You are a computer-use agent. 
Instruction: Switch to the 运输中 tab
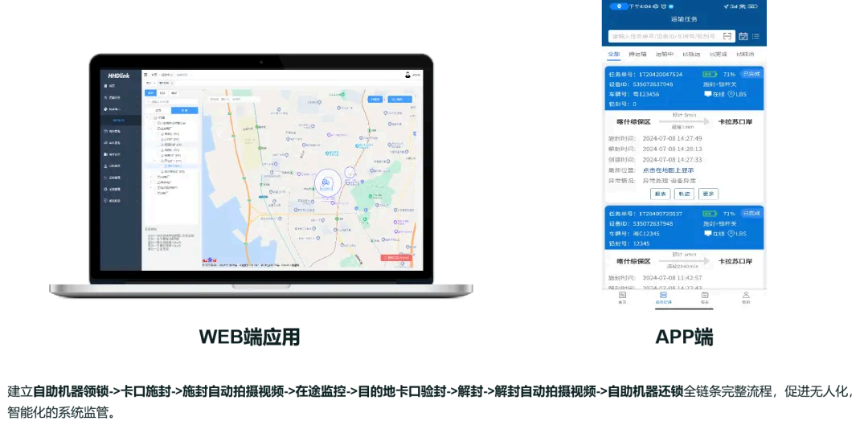point(665,55)
